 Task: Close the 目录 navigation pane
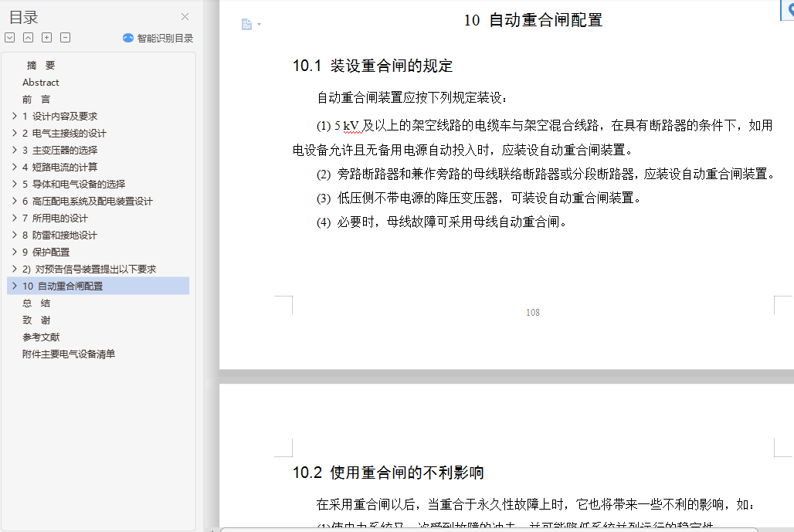point(185,17)
